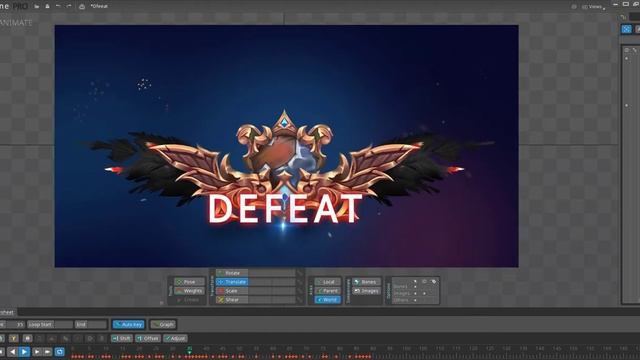
Task: Toggle the Adjust button in dopesheet
Action: click(x=176, y=338)
